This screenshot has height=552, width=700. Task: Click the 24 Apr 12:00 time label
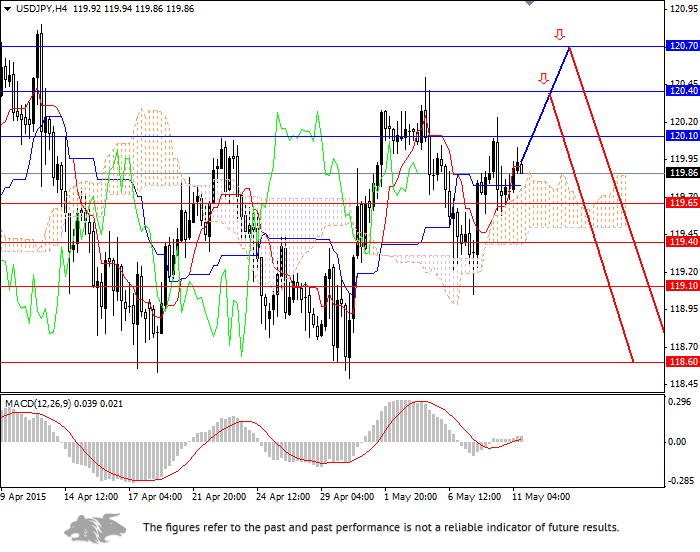coord(283,497)
